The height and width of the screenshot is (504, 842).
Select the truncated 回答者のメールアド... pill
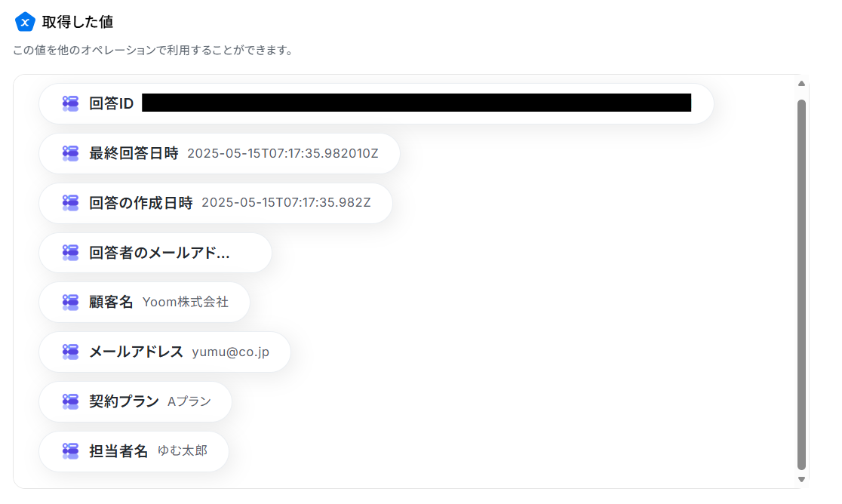[x=155, y=253]
